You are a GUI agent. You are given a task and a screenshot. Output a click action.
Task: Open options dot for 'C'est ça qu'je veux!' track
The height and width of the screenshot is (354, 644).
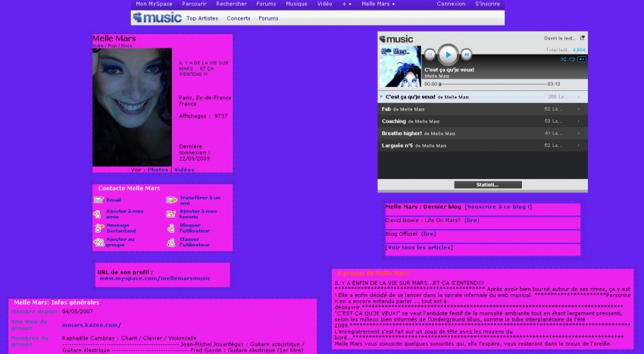click(x=579, y=97)
